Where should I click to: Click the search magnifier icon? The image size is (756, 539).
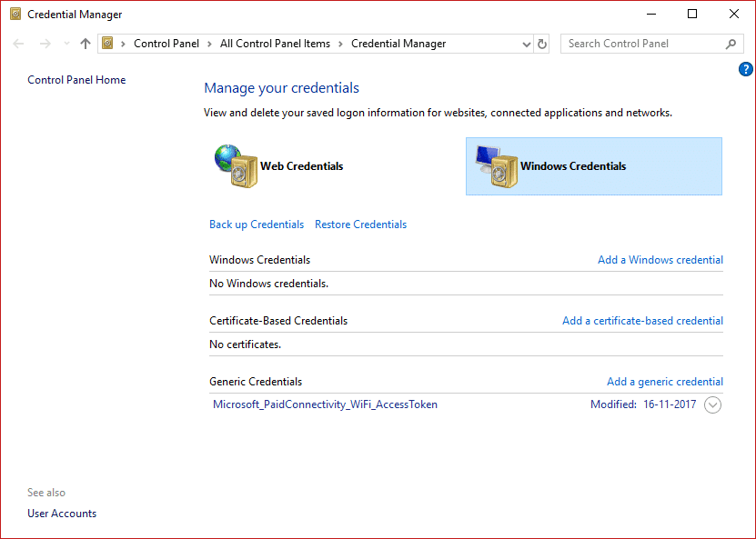click(x=731, y=44)
